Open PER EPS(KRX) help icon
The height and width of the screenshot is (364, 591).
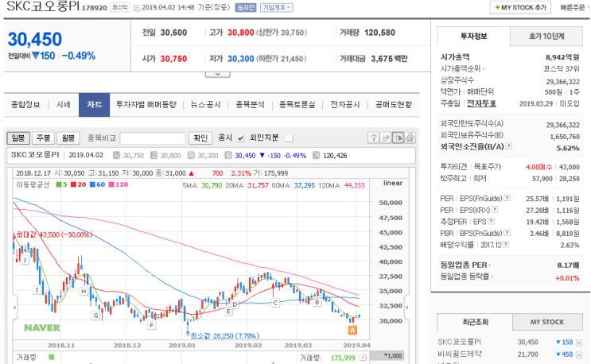(x=495, y=210)
